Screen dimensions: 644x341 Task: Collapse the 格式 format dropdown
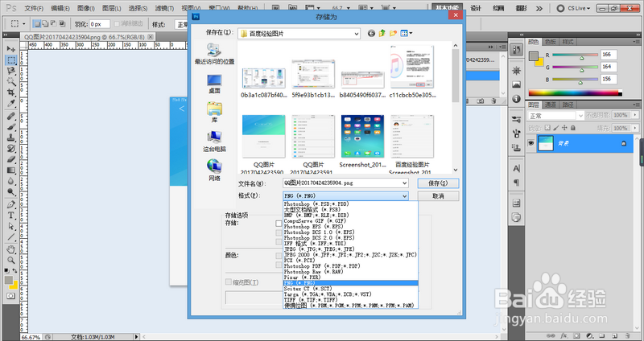click(405, 196)
